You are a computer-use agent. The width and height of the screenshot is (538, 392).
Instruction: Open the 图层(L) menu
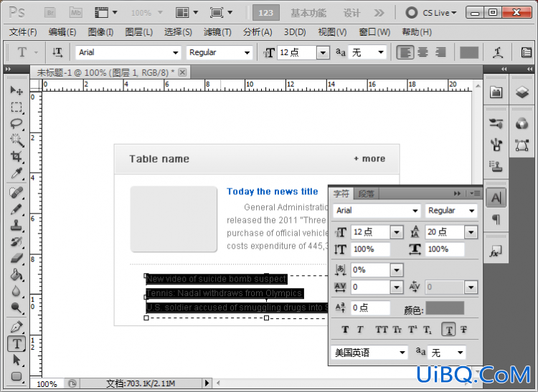pyautogui.click(x=138, y=32)
